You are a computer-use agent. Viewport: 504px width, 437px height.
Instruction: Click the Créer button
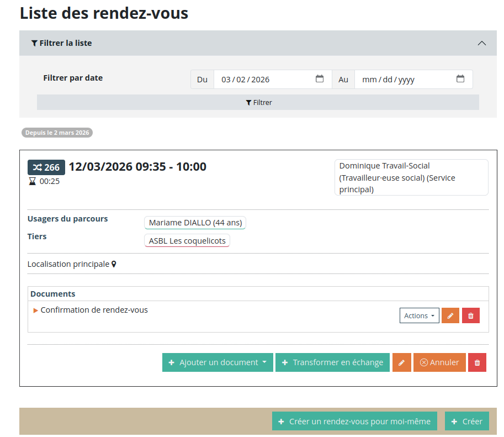click(466, 421)
